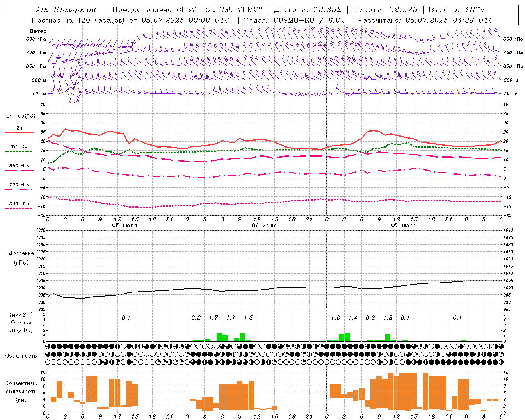Viewport: 525px width, 420px height.
Task: Click the 06 июля date label
Action: [264, 226]
